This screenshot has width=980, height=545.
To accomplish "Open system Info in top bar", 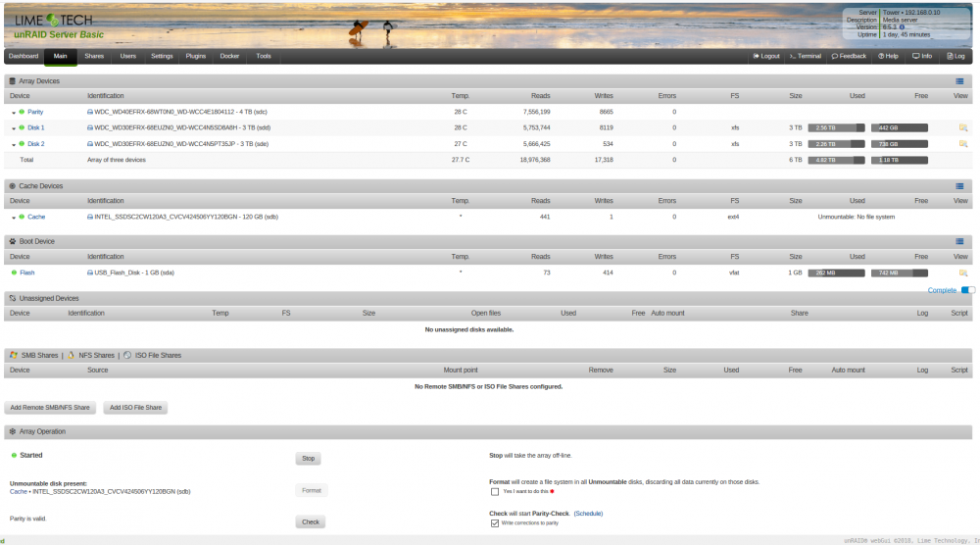I will click(922, 56).
